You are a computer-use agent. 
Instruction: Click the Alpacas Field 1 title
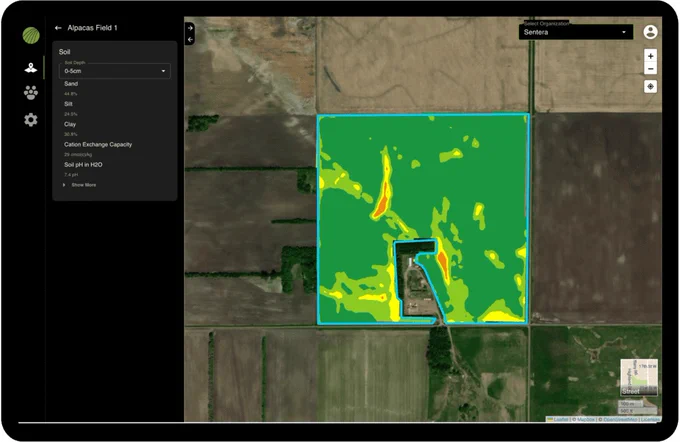(92, 28)
